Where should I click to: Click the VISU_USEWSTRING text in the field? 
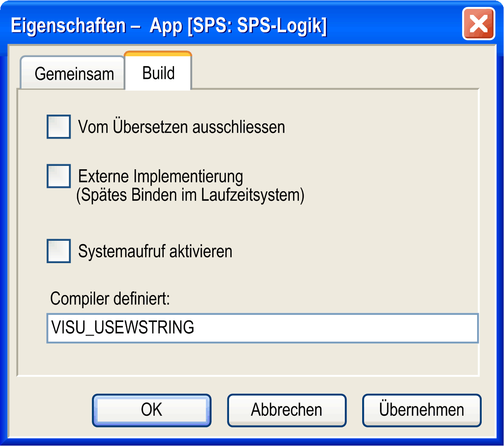tap(122, 328)
